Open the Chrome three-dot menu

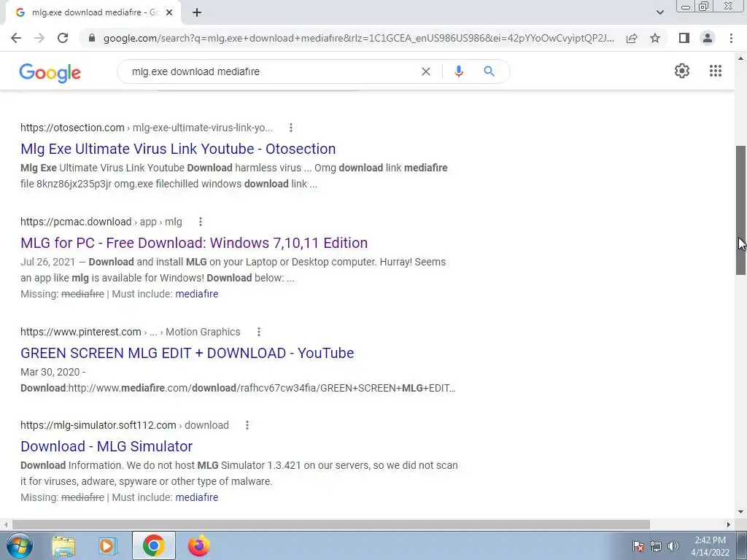pos(731,38)
